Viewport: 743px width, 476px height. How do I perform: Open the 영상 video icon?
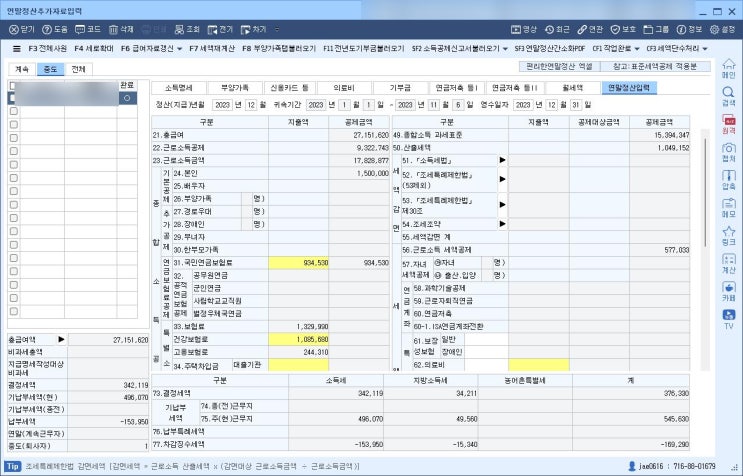[524, 29]
